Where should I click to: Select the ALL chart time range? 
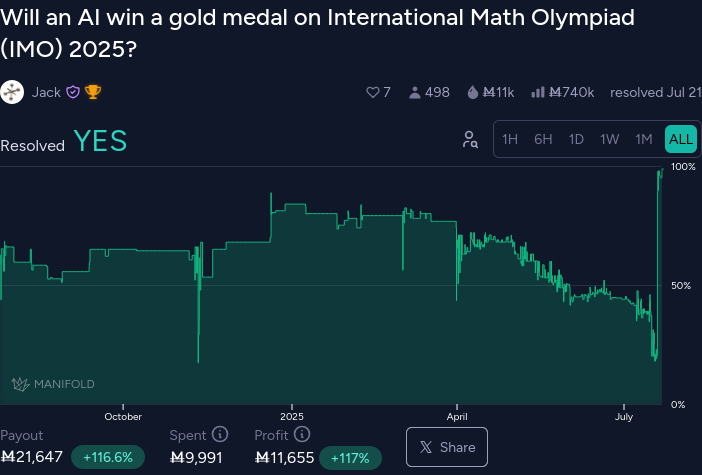coord(680,139)
